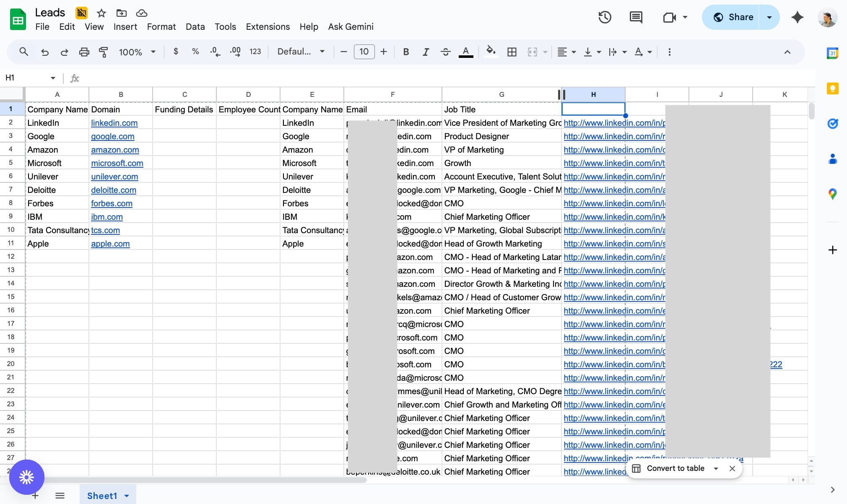
Task: Open the Data menu
Action: coord(195,27)
